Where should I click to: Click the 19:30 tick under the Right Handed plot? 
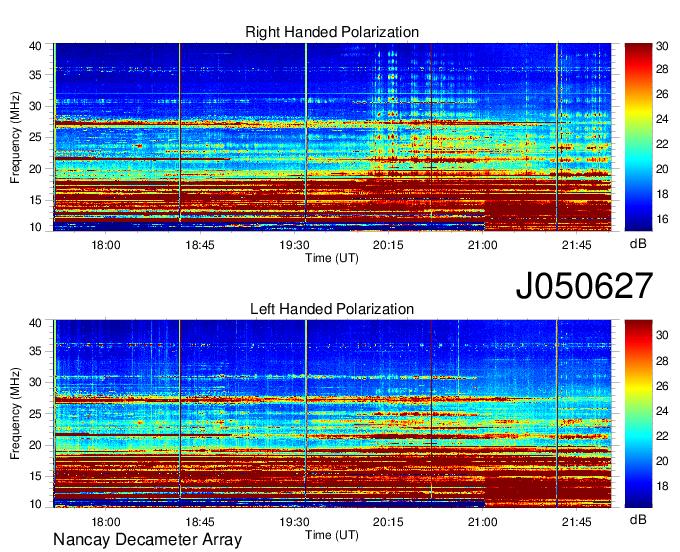[294, 245]
